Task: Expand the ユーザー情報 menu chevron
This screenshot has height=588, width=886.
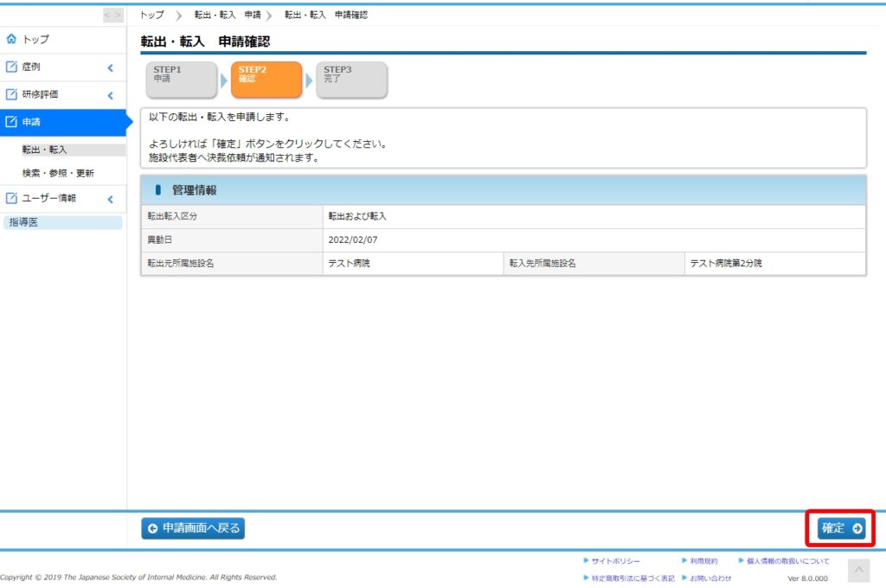Action: coord(111,199)
